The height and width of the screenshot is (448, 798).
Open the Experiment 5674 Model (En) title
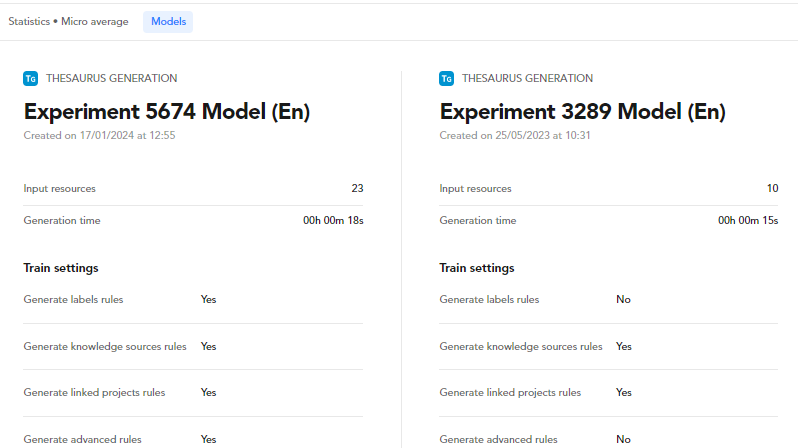(167, 112)
